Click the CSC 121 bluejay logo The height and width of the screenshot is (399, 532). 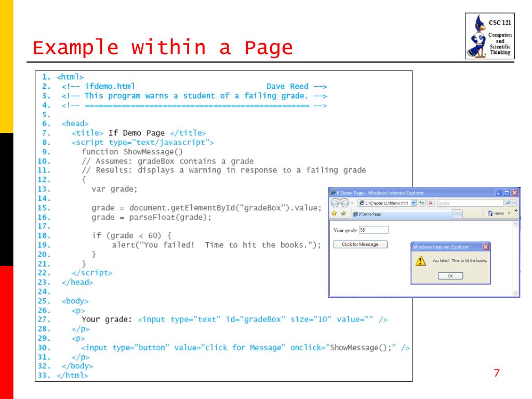[x=489, y=36]
